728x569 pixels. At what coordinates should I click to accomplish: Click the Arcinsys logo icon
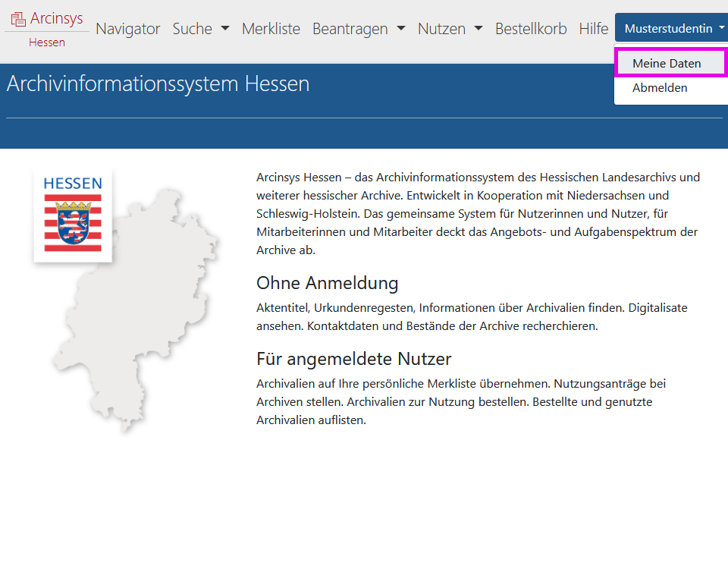point(18,19)
